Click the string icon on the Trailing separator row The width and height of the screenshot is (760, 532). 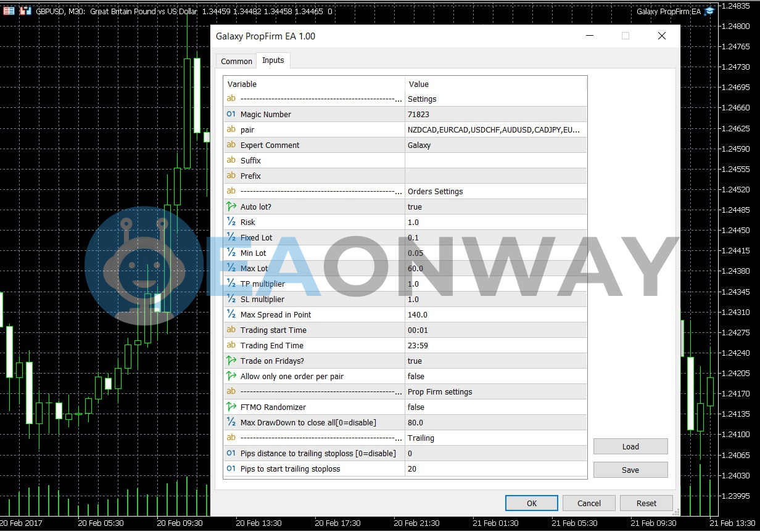click(231, 438)
